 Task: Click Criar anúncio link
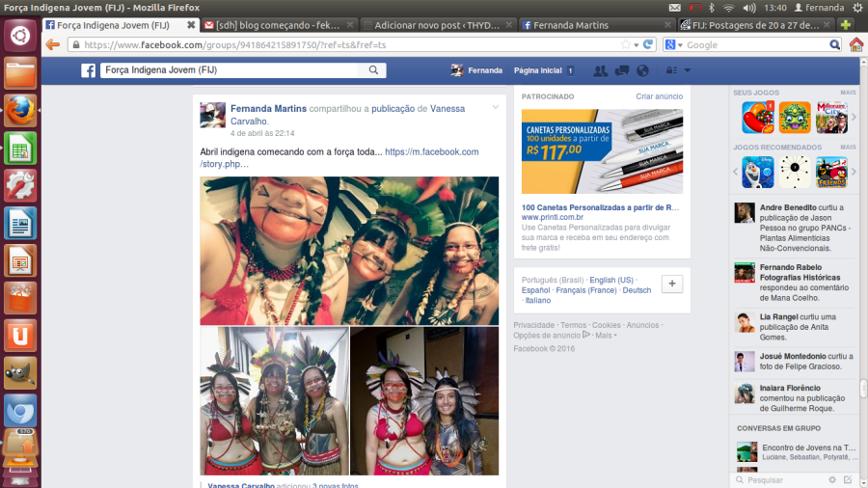click(659, 96)
